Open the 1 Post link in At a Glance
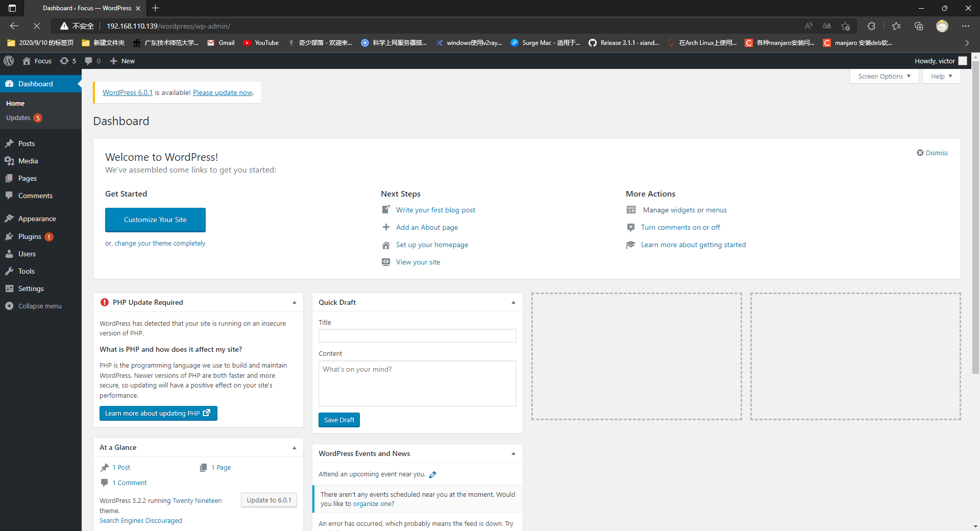The image size is (980, 531). [x=121, y=467]
